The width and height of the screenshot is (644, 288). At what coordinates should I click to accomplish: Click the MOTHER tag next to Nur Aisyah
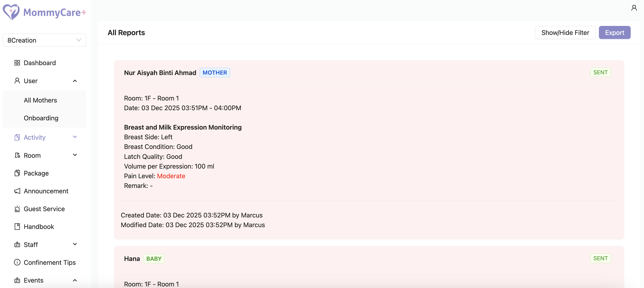pyautogui.click(x=215, y=72)
